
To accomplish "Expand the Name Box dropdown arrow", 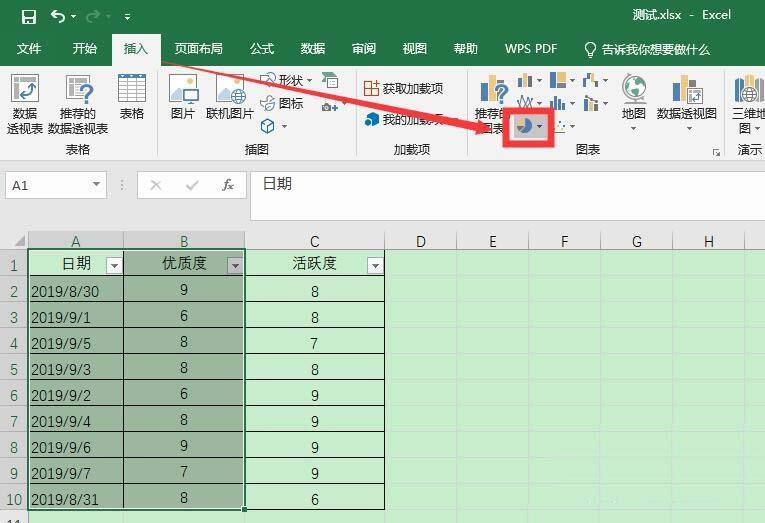I will [x=97, y=185].
